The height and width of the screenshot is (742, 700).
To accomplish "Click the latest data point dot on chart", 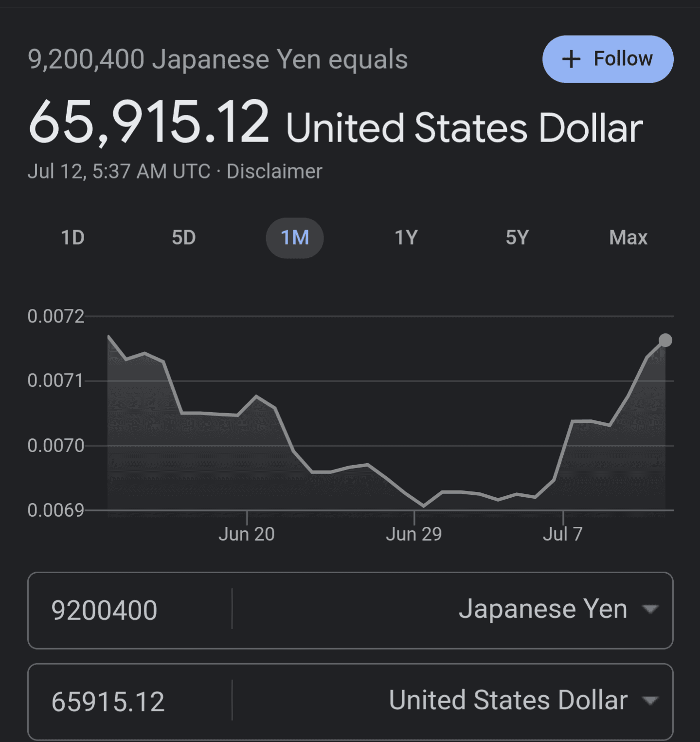I will [x=665, y=340].
